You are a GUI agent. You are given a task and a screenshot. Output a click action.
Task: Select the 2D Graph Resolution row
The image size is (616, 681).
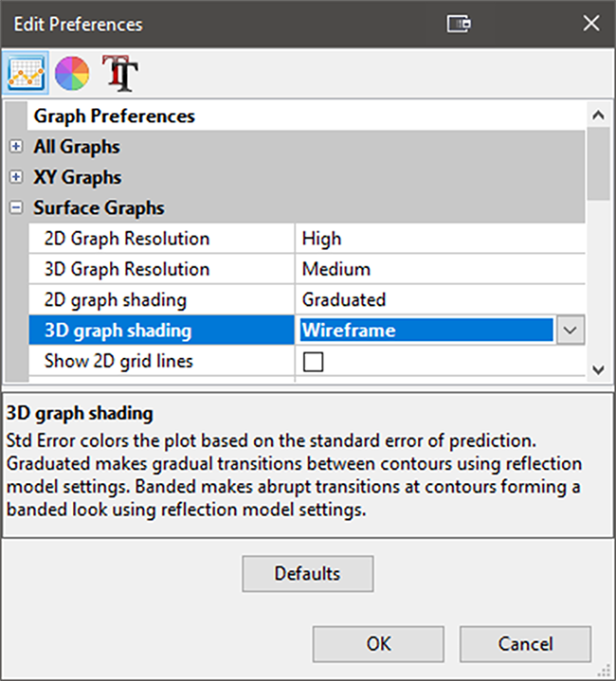coord(127,239)
